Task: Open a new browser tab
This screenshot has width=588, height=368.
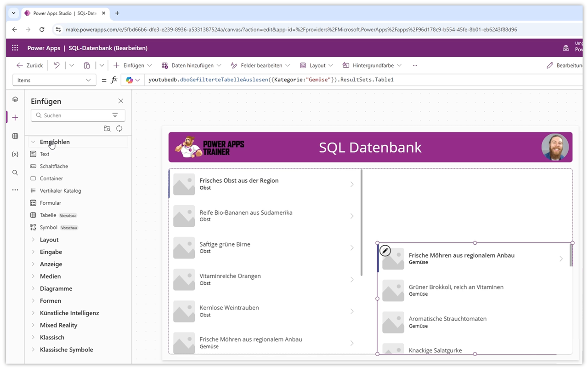Action: (117, 13)
